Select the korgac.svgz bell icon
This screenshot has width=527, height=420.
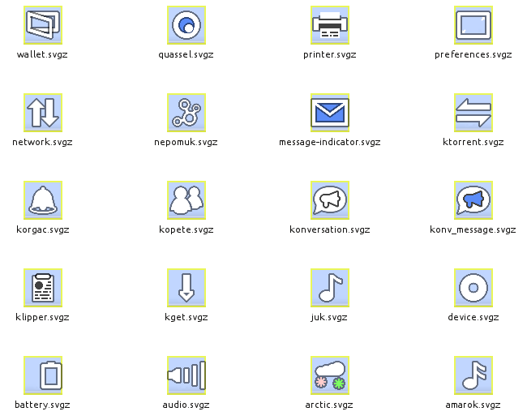pos(43,200)
